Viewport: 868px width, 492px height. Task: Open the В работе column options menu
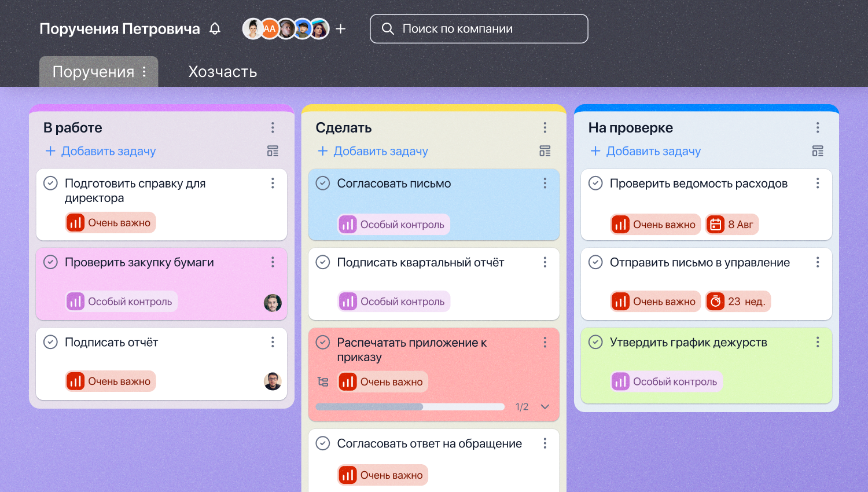(x=273, y=127)
